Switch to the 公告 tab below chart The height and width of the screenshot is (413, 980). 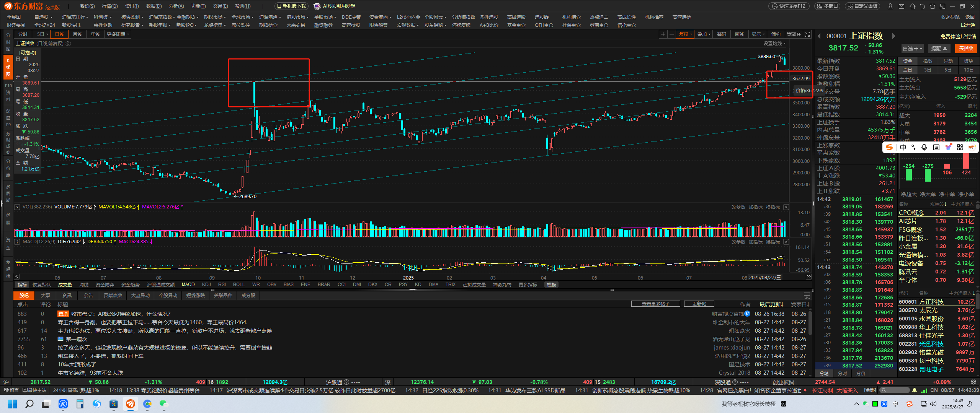(x=88, y=296)
